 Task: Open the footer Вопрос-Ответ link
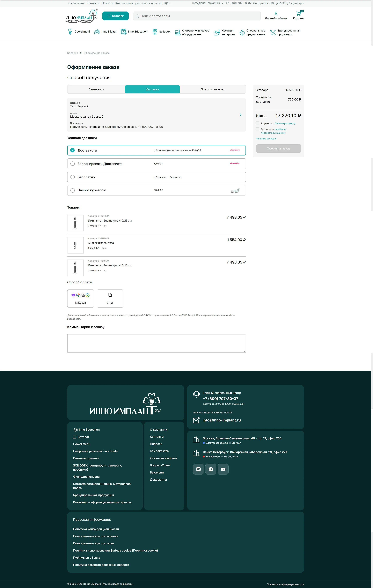[x=160, y=465]
